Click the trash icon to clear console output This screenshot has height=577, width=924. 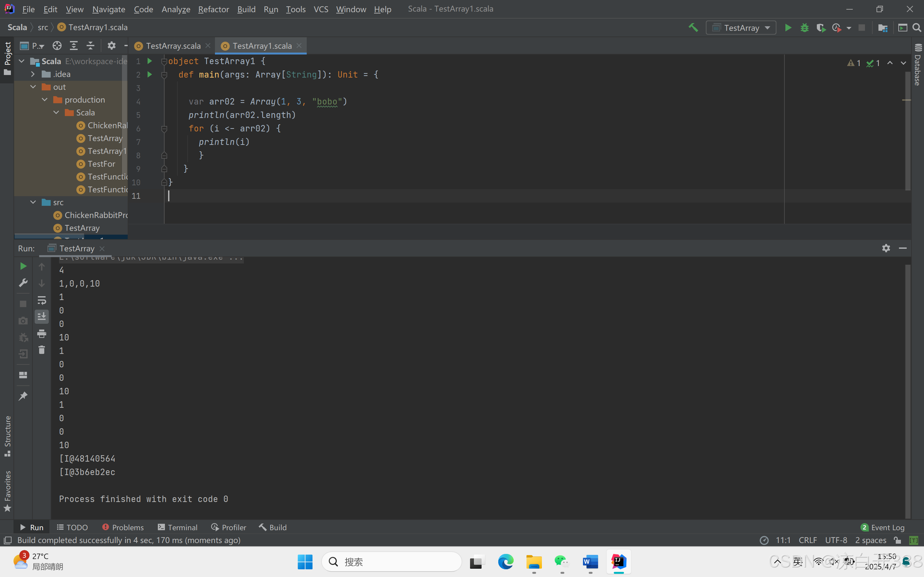pyautogui.click(x=42, y=349)
